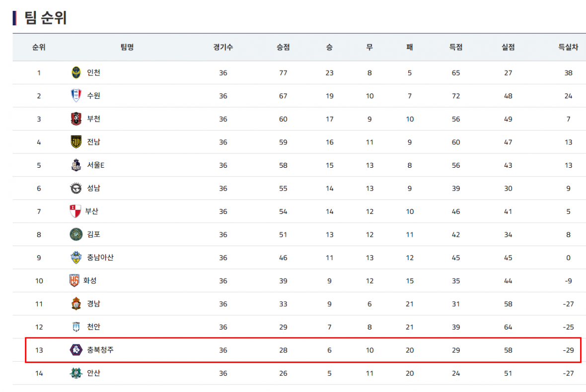This screenshot has height=392, width=586.
Task: Click the Hwaseong (화성) orange logo
Action: [74, 281]
